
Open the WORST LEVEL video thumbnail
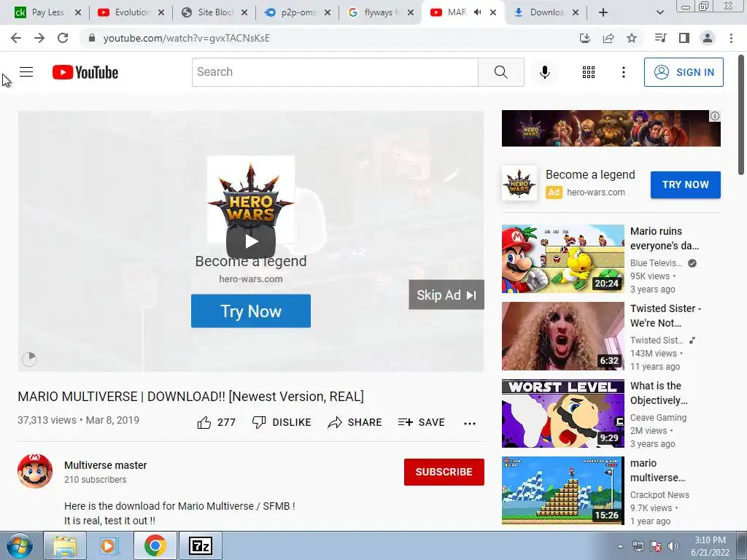click(562, 413)
